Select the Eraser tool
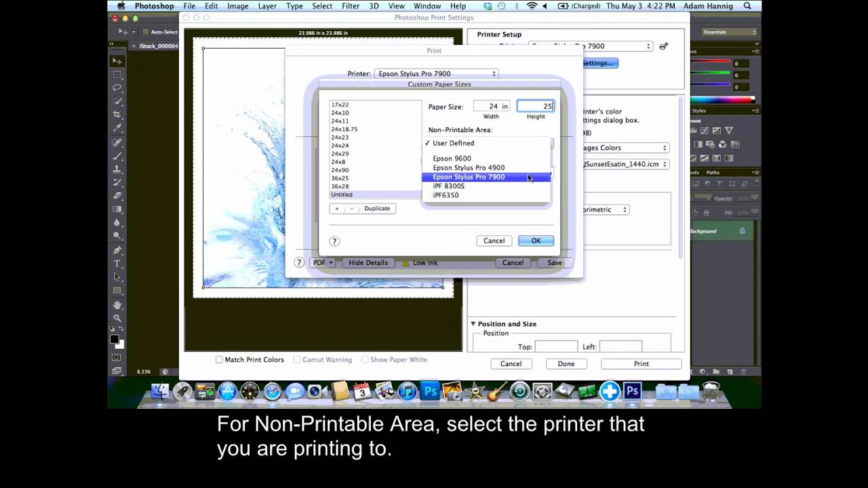The width and height of the screenshot is (868, 488). pyautogui.click(x=117, y=196)
